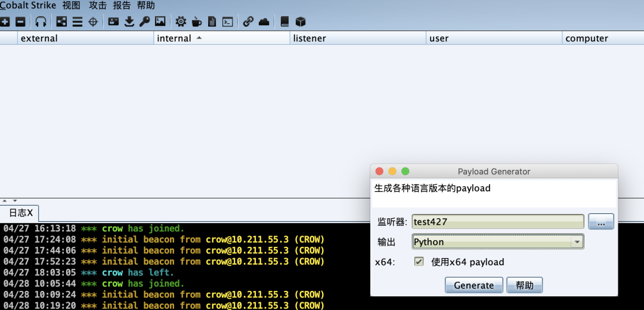Image resolution: width=644 pixels, height=310 pixels.
Task: Zoom Payload Generator with the green button
Action: (405, 171)
